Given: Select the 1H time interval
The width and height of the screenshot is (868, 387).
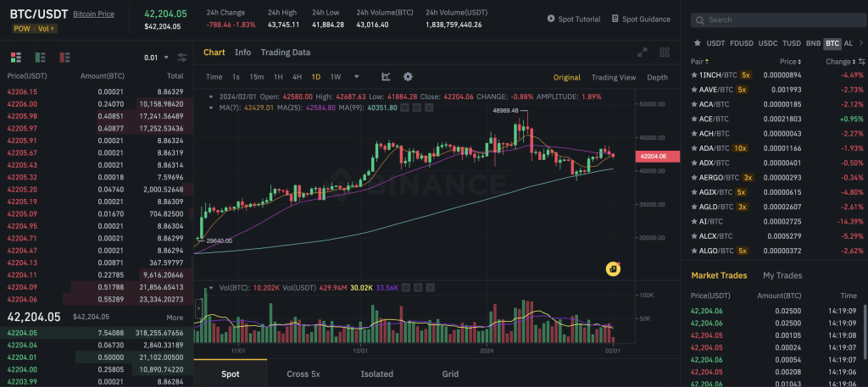Looking at the screenshot, I should coord(278,77).
